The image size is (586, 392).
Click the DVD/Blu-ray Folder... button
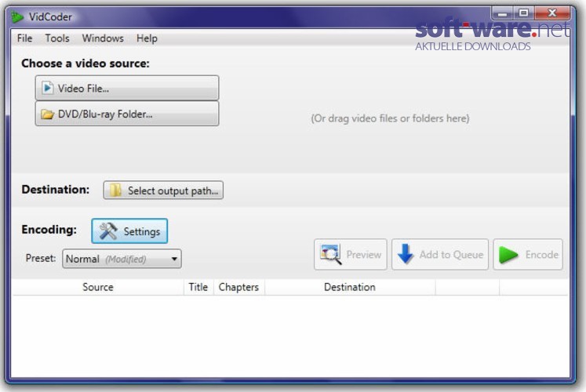tap(127, 114)
